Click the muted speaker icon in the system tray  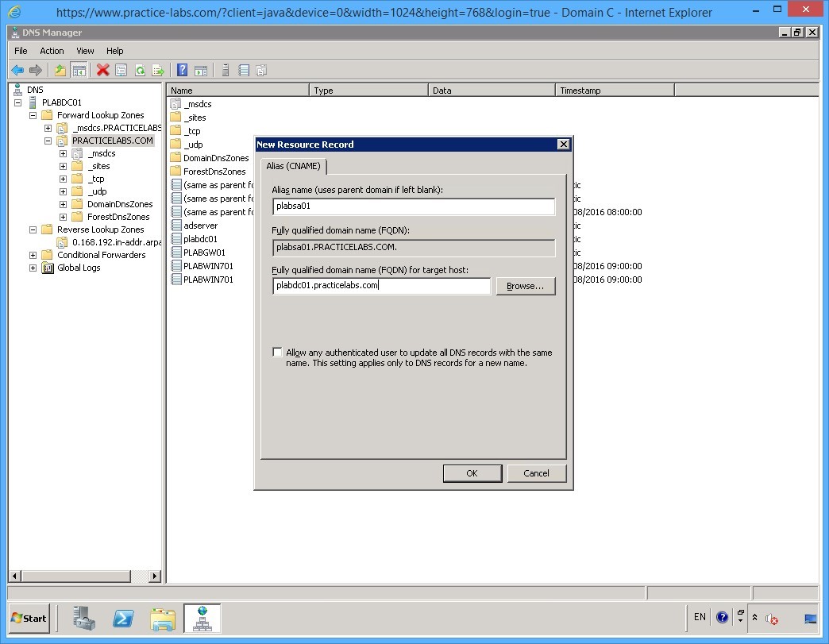[x=770, y=619]
